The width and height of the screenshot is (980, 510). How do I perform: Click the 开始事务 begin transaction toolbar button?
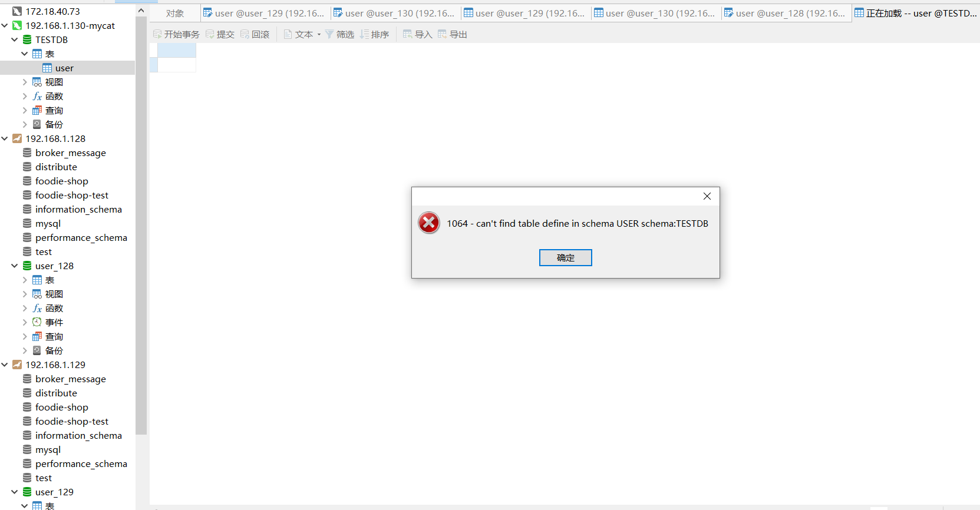tap(176, 34)
